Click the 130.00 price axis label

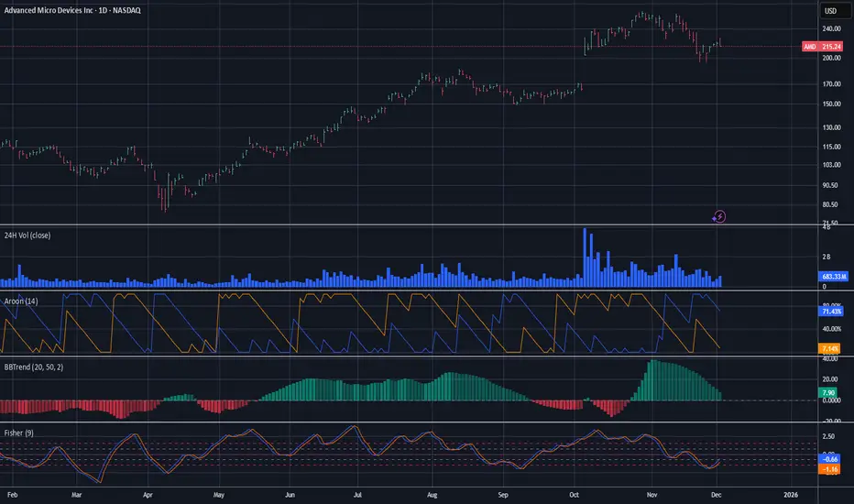pos(832,127)
